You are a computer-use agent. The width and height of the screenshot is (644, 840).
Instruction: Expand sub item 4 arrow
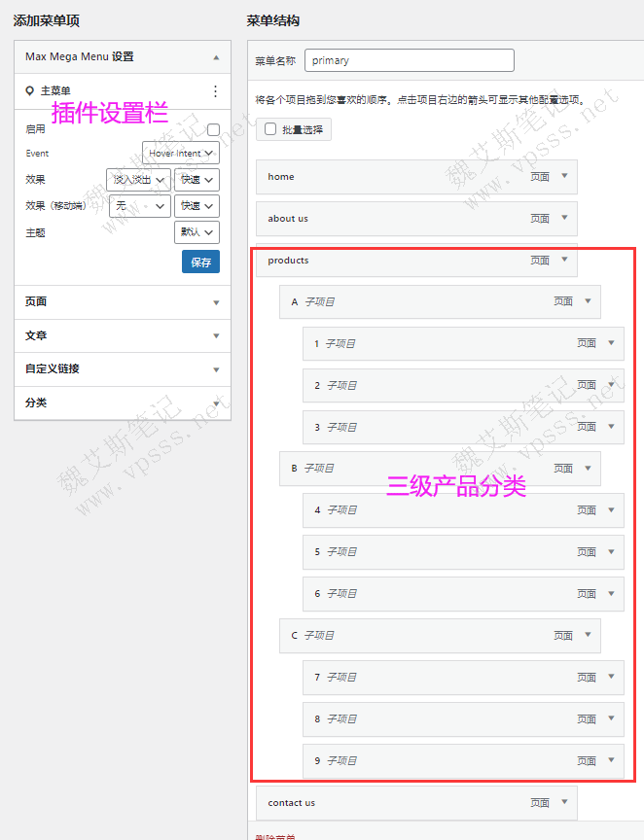pyautogui.click(x=611, y=510)
